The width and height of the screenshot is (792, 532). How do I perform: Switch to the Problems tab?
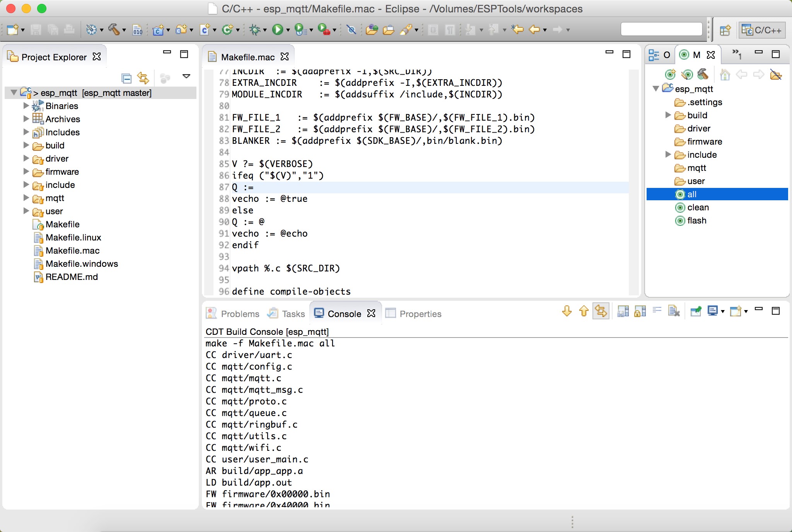[x=239, y=313]
